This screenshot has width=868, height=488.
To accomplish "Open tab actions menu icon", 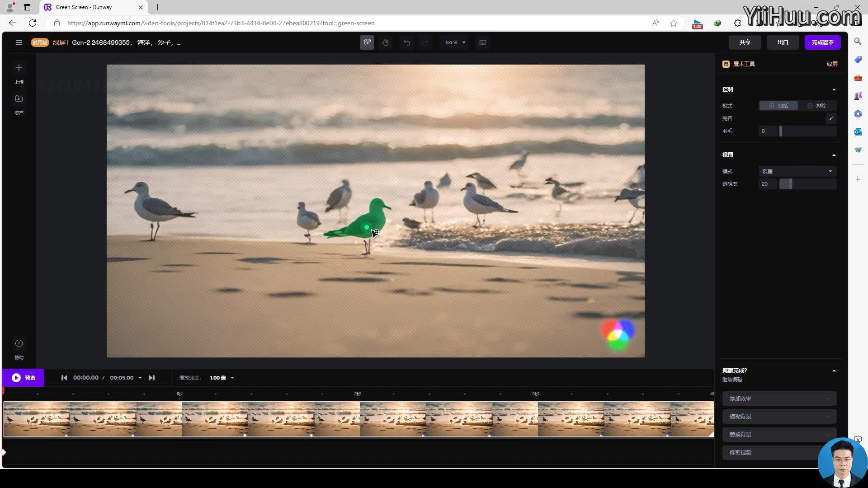I will [x=27, y=7].
